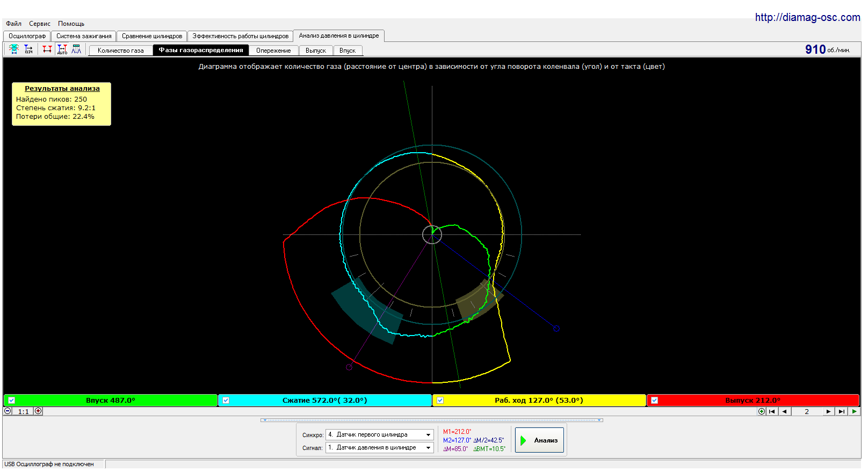Go to the previous frame
Viewport: 868px width, 471px height.
785,412
